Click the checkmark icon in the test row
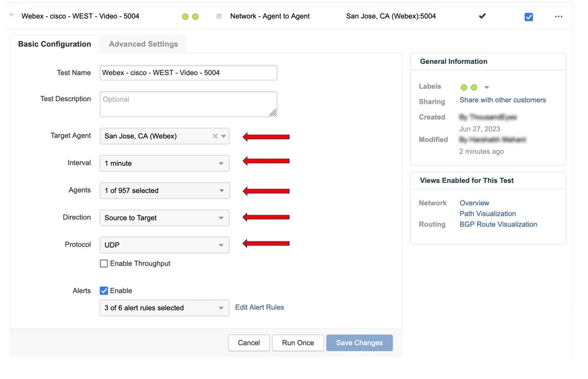 tap(482, 16)
